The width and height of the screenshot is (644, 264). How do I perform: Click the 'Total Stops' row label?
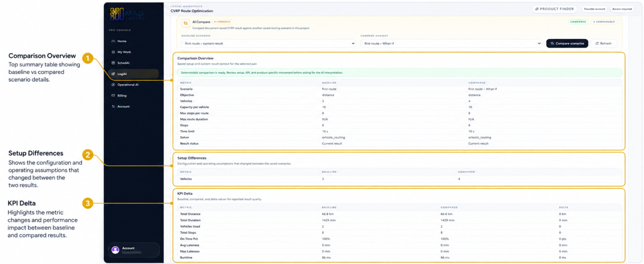coord(188,233)
